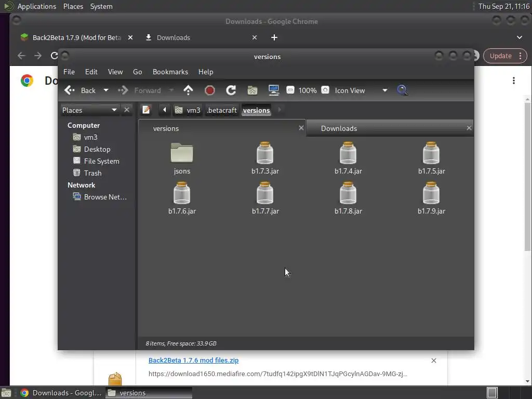Open a new Chrome tab

tap(274, 37)
